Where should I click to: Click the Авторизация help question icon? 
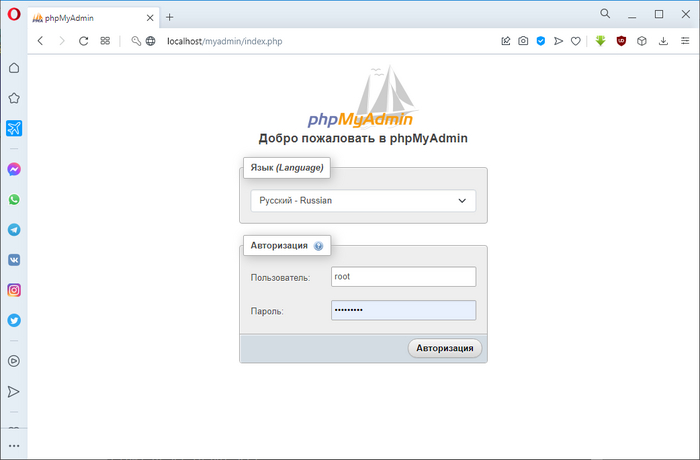[318, 246]
